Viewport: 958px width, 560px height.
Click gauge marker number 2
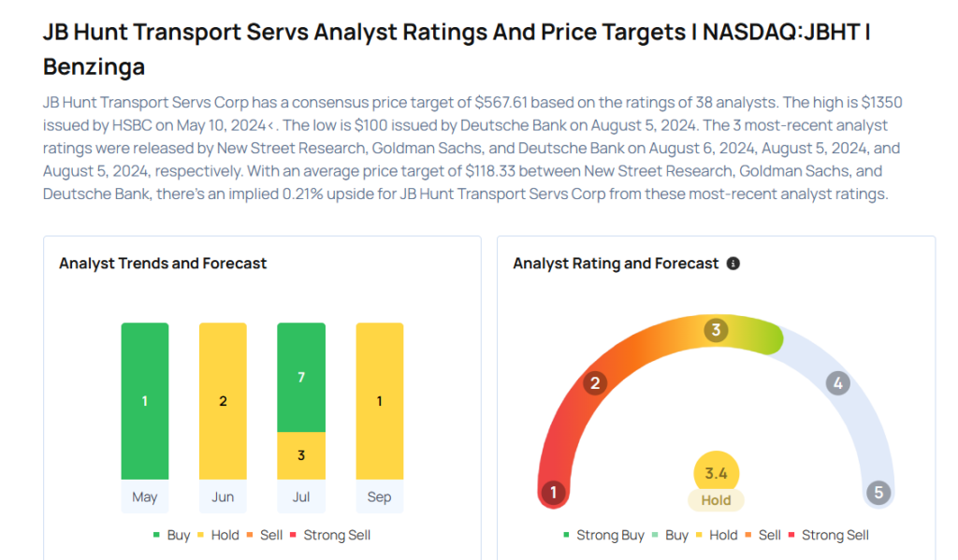[593, 382]
